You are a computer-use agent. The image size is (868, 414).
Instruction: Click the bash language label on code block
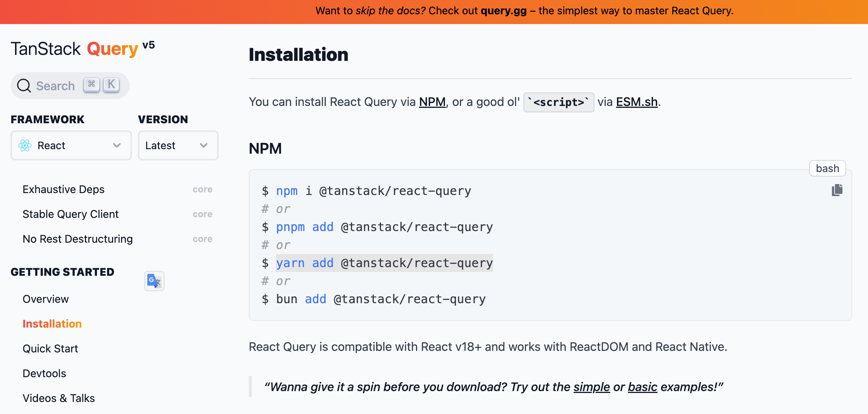click(827, 168)
